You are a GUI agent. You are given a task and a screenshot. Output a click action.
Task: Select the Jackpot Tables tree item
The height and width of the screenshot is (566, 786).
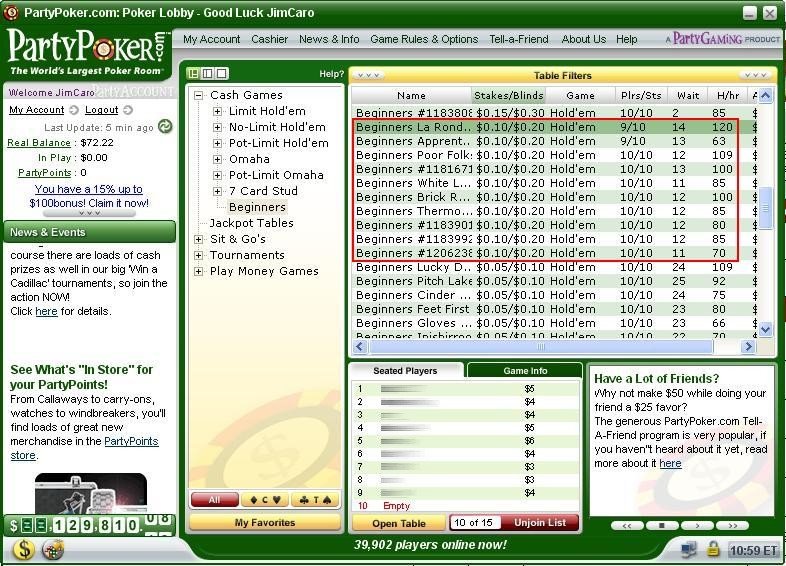click(251, 223)
